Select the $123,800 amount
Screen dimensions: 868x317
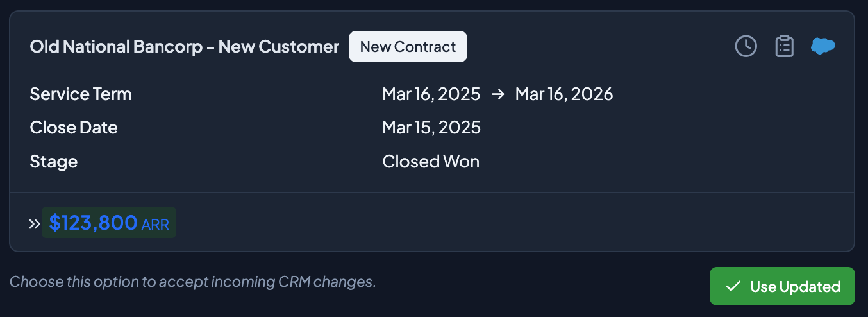[93, 223]
